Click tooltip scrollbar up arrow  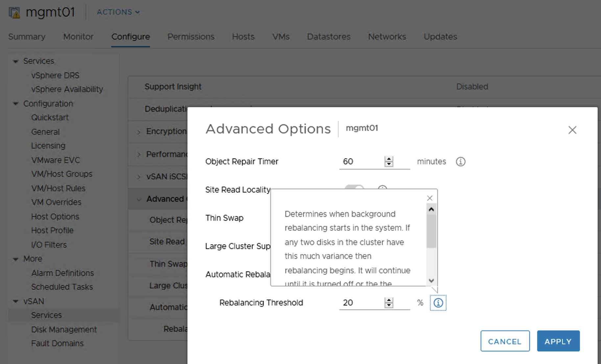pos(431,209)
